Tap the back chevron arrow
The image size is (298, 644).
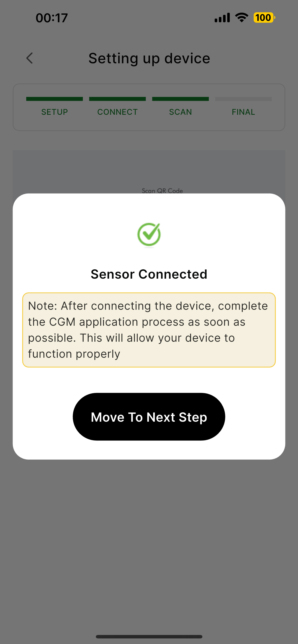[29, 58]
